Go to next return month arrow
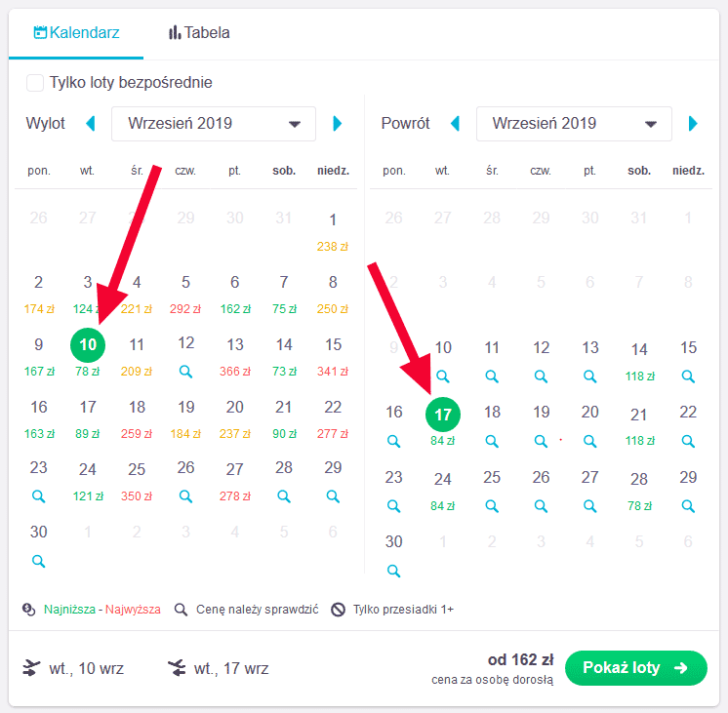This screenshot has width=728, height=713. coord(693,124)
